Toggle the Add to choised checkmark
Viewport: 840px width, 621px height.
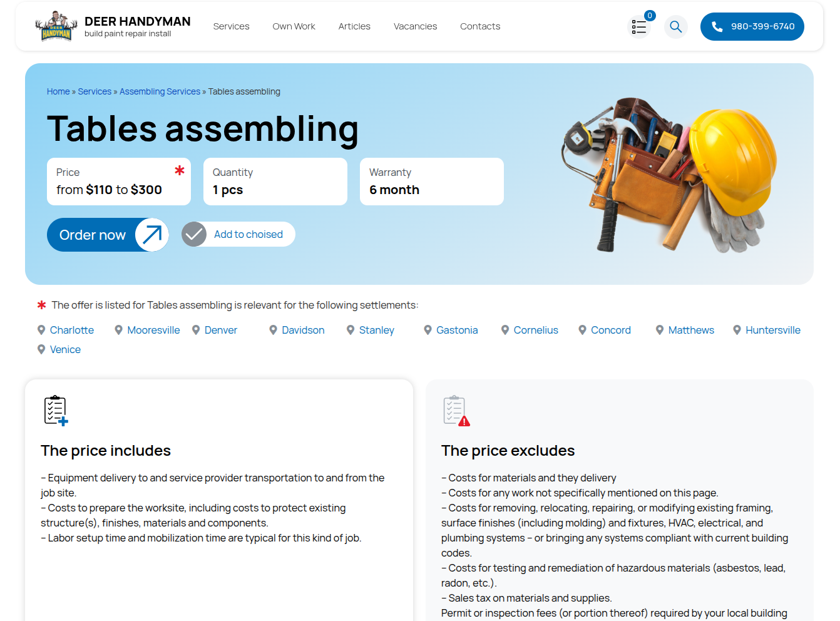pyautogui.click(x=194, y=235)
